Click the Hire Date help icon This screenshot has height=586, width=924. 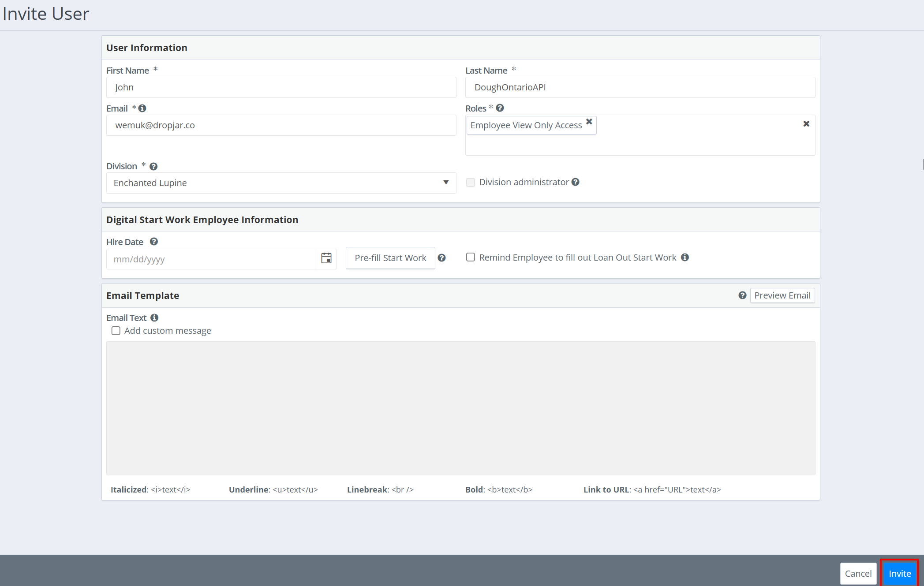click(154, 242)
